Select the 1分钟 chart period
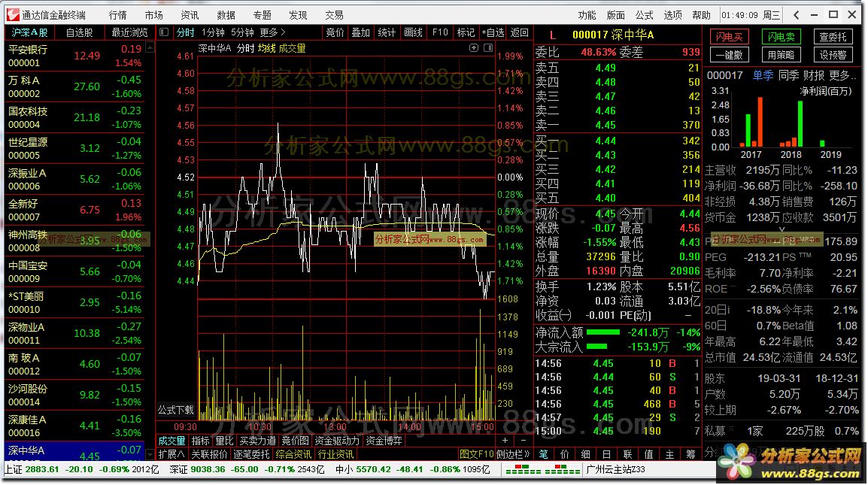Screen dimensions: 868x485 (213, 32)
